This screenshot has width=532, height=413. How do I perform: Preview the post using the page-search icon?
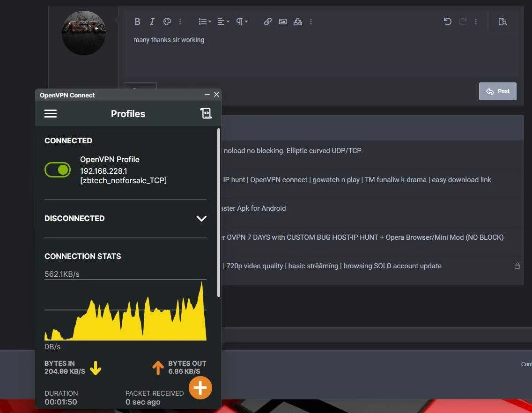[x=502, y=22]
